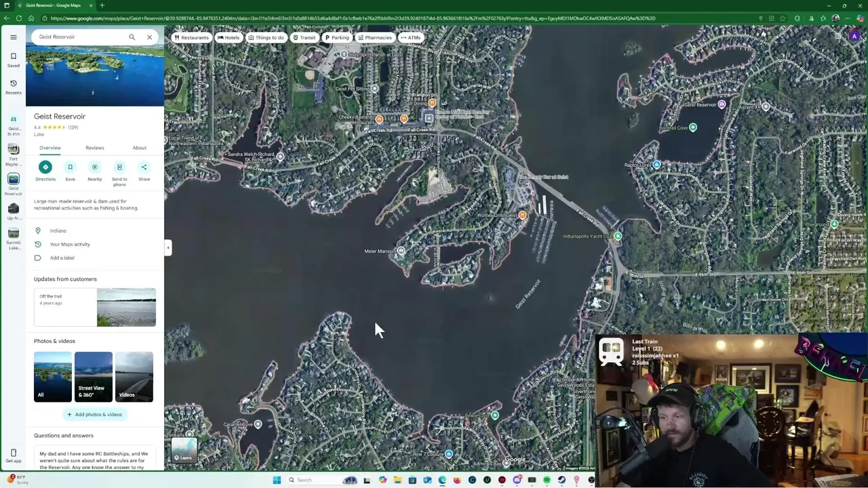Send Geist Reservoir to phone
This screenshot has height=488, width=868.
click(119, 173)
